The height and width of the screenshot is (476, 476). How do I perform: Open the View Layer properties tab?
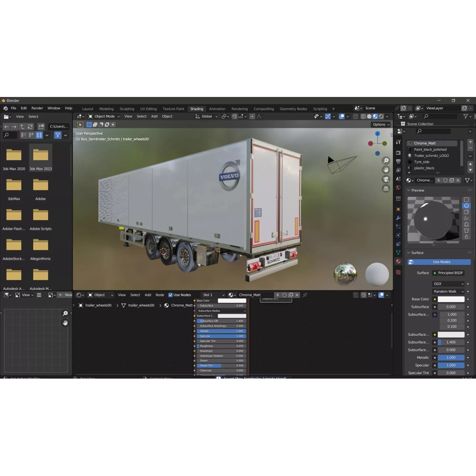(398, 170)
